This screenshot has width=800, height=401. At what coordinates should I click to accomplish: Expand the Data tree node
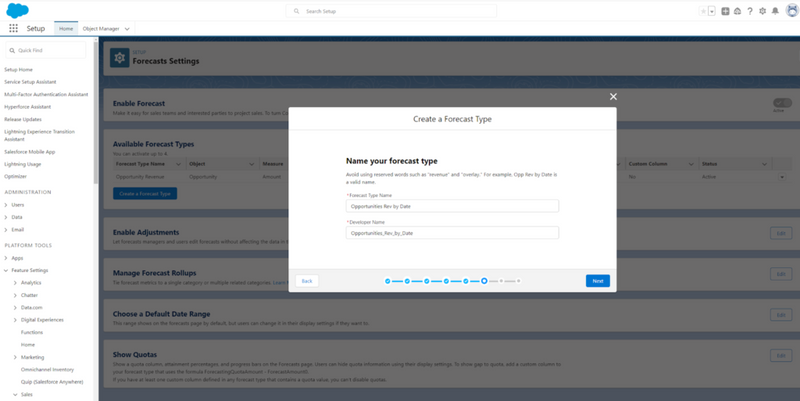[6, 217]
